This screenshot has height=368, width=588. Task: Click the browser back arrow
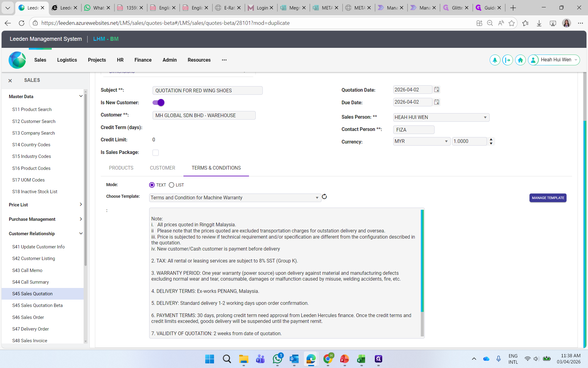[x=8, y=23]
